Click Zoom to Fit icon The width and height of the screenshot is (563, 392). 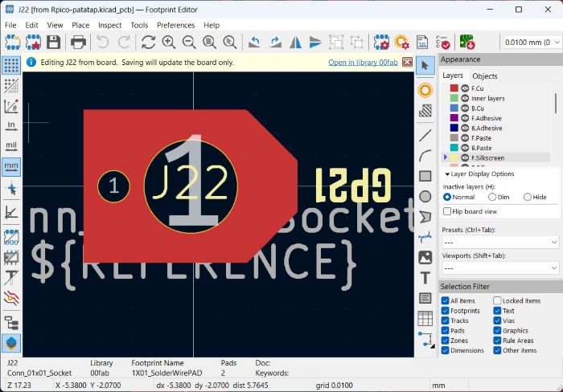[x=209, y=43]
